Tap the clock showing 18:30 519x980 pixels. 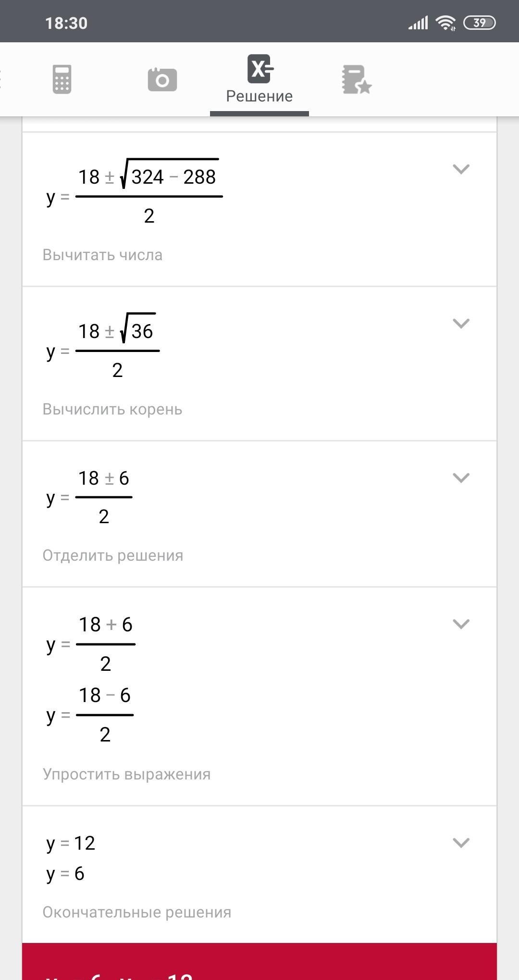66,23
